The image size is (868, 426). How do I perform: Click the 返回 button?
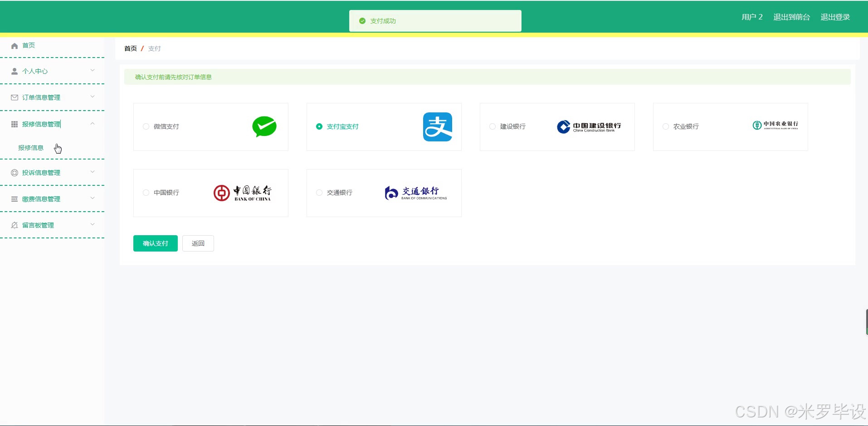[198, 243]
